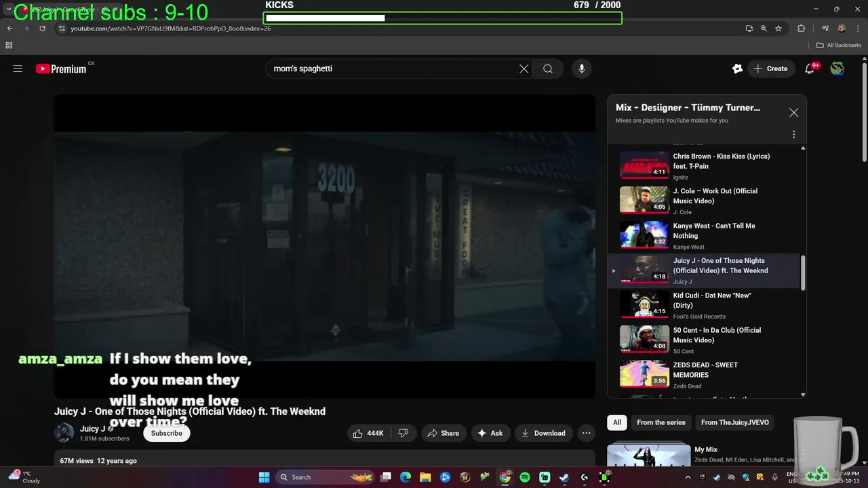This screenshot has height=488, width=868.
Task: Reload the page
Action: point(42,28)
